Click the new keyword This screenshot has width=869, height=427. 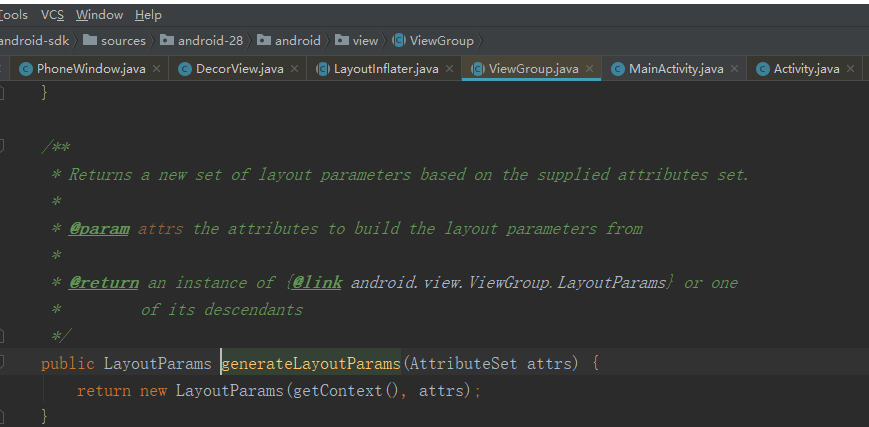[154, 391]
